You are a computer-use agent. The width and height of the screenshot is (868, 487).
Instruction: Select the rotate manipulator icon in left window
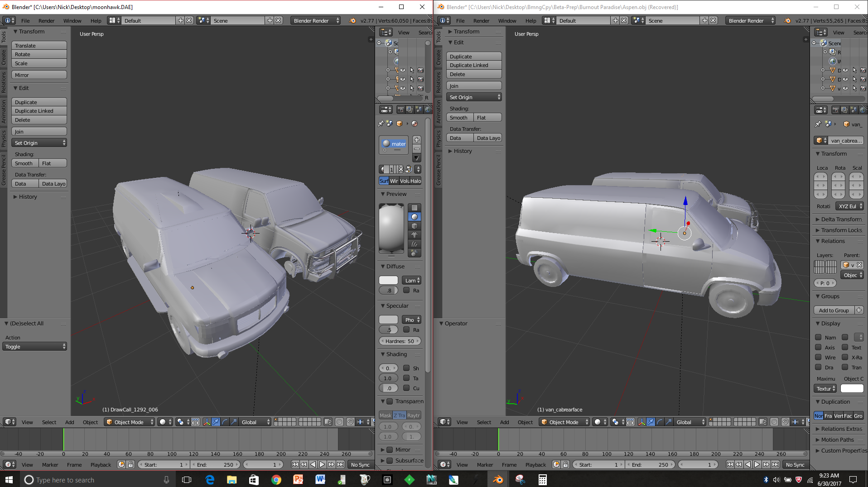tap(225, 422)
